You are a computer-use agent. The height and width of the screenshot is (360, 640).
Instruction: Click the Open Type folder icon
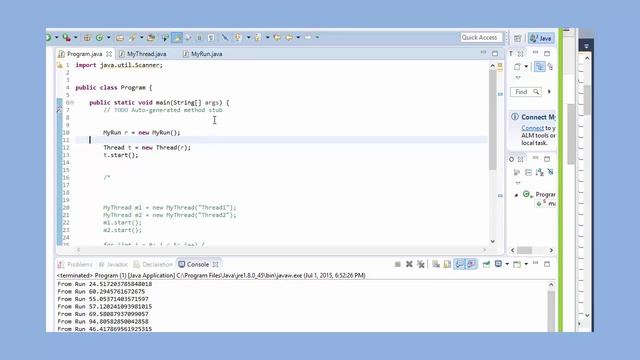120,38
